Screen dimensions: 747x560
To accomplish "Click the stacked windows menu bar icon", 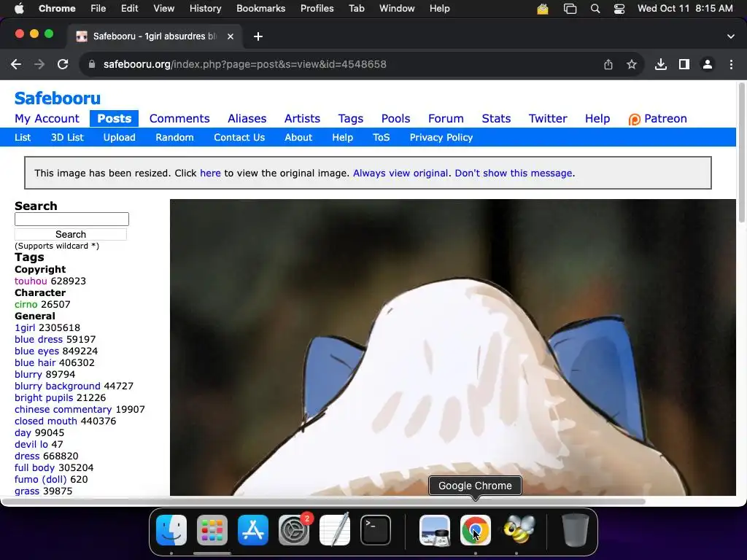I will click(x=570, y=9).
